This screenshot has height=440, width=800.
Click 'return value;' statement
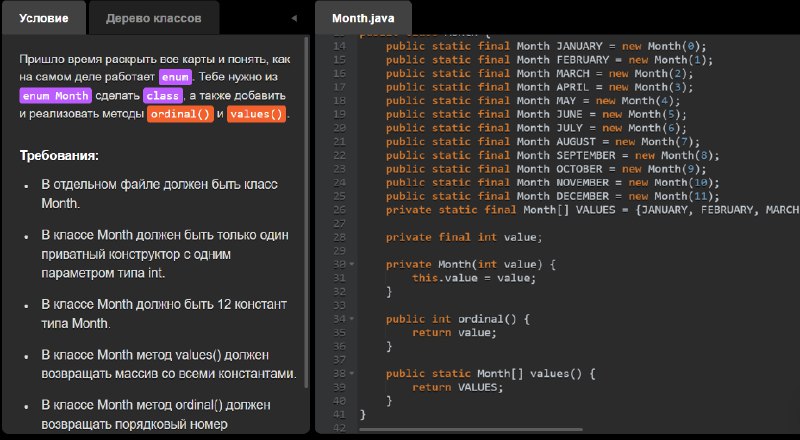454,333
